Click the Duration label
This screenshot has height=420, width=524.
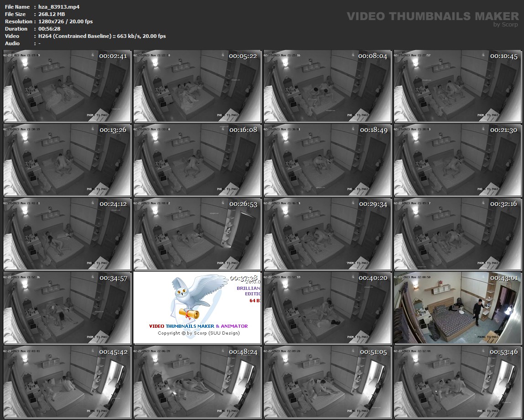point(16,29)
